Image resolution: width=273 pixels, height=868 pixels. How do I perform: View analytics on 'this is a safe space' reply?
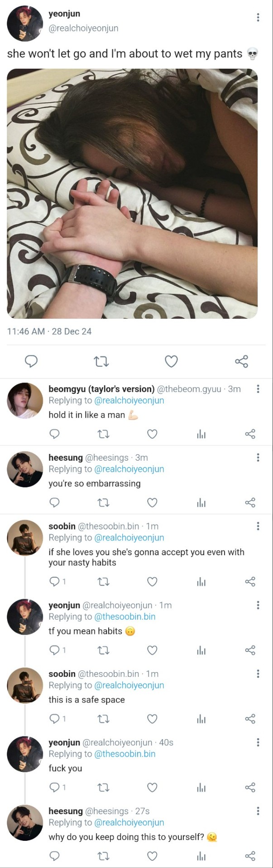tap(201, 718)
